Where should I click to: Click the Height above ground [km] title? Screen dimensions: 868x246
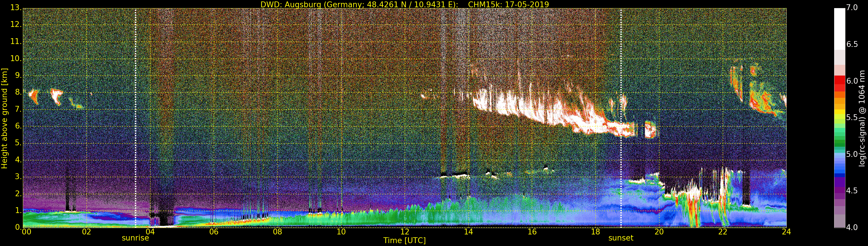(4, 118)
